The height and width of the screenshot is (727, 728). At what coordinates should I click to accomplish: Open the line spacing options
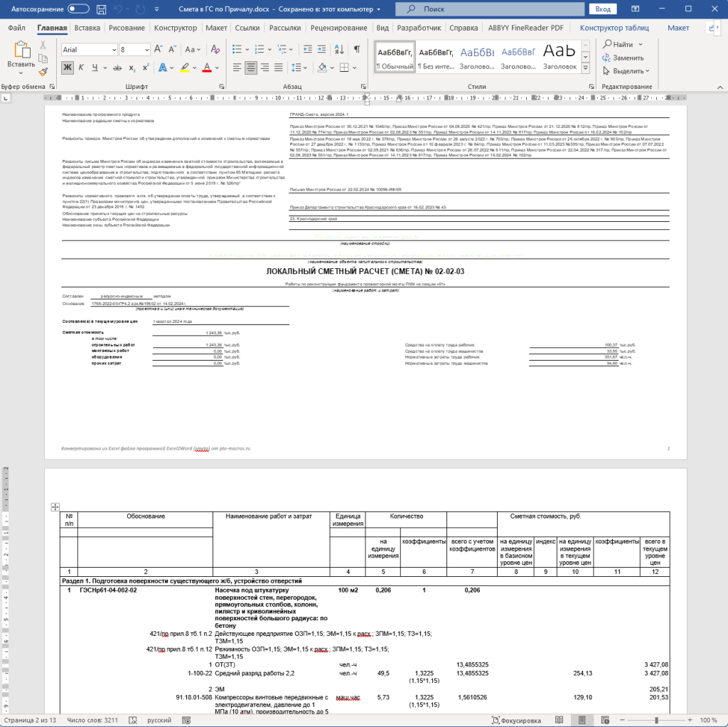point(296,68)
